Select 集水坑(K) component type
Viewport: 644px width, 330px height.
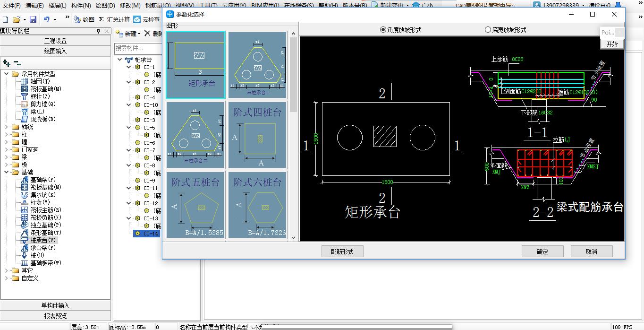[x=38, y=195]
